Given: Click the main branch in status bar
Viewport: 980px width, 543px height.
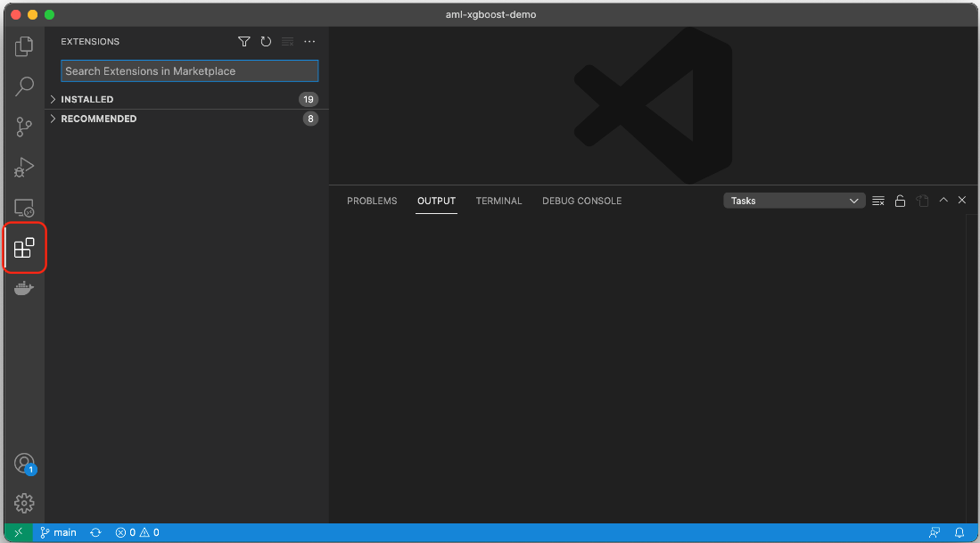Looking at the screenshot, I should (x=58, y=532).
